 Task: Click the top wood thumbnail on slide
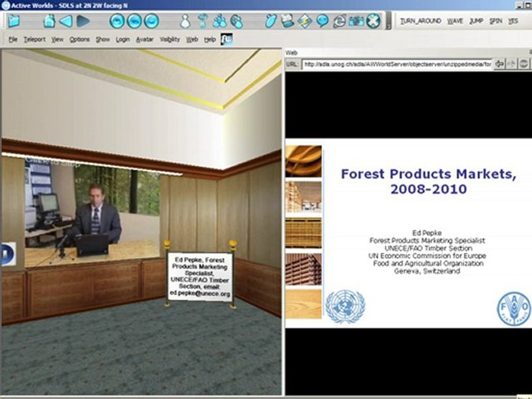click(303, 161)
